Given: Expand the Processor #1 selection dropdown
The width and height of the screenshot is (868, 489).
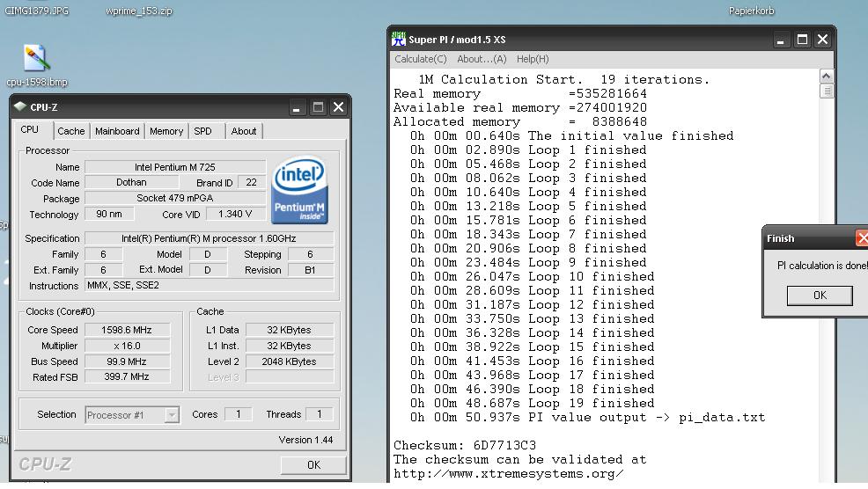Looking at the screenshot, I should coord(172,415).
